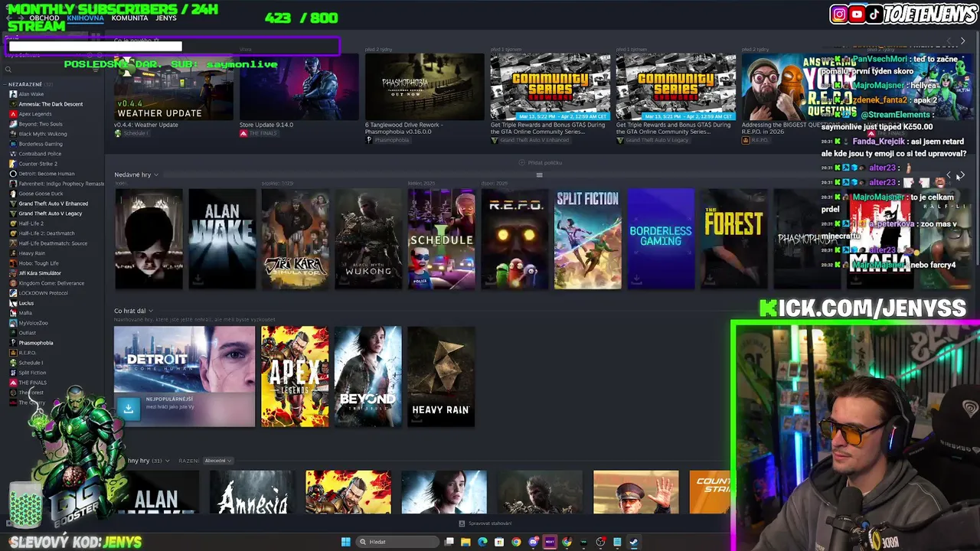
Task: Click the Steam icon in the taskbar
Action: [x=634, y=542]
